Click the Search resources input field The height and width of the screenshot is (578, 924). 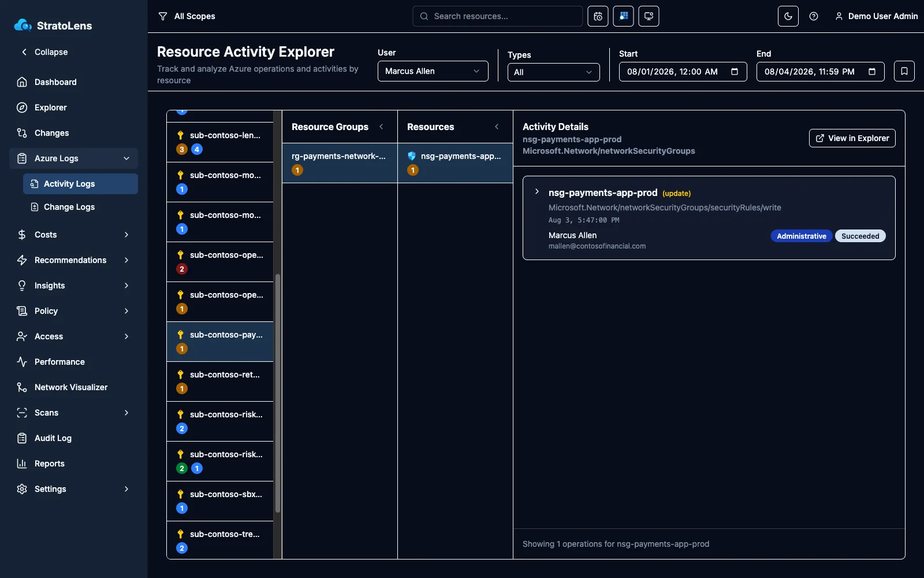pyautogui.click(x=498, y=16)
